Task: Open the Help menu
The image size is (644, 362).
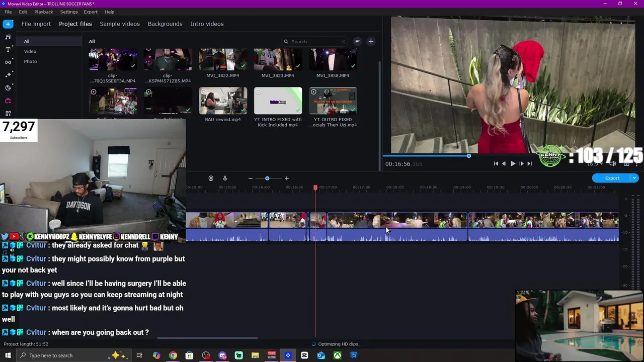Action: point(110,12)
